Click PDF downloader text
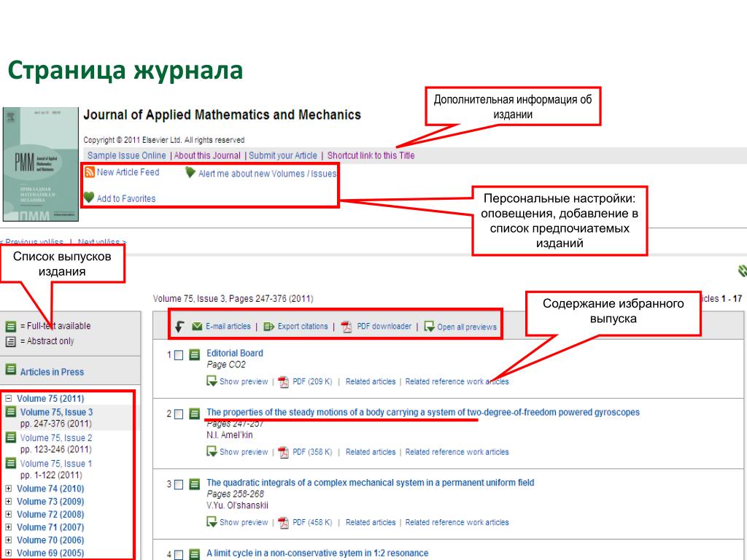The image size is (747, 560). point(384,327)
